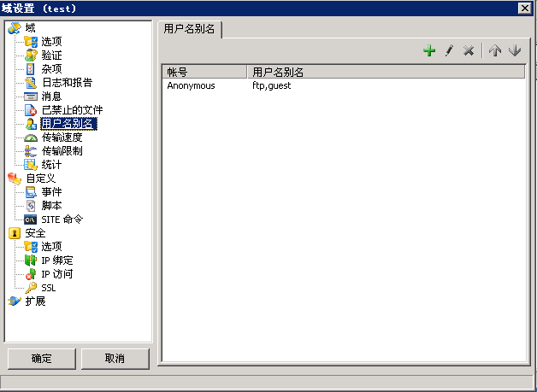The image size is (537, 392).
Task: Click the 取消 button
Action: tap(115, 359)
